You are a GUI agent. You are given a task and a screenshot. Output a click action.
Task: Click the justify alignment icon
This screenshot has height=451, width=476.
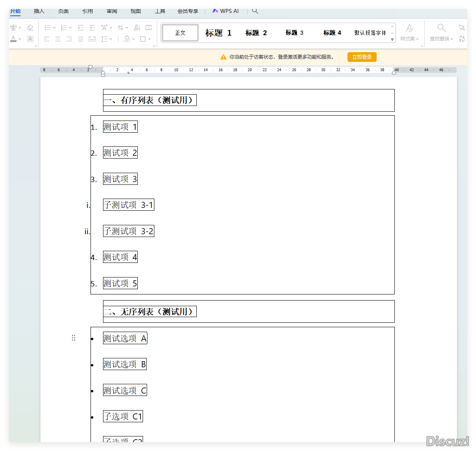(80, 39)
